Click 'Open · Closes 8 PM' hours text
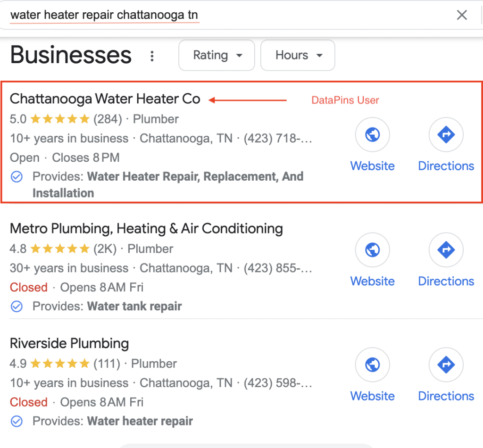The image size is (483, 448). pyautogui.click(x=65, y=158)
